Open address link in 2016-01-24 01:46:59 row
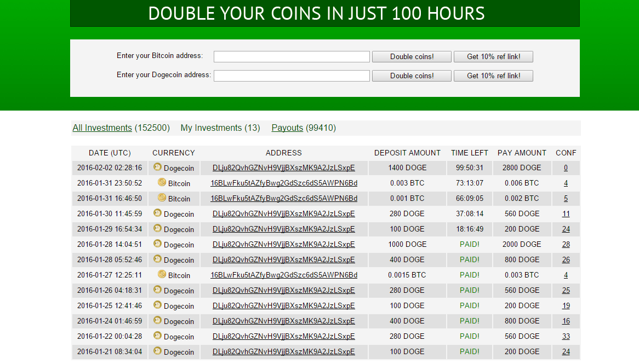Image resolution: width=639 pixels, height=364 pixels. pyautogui.click(x=284, y=321)
